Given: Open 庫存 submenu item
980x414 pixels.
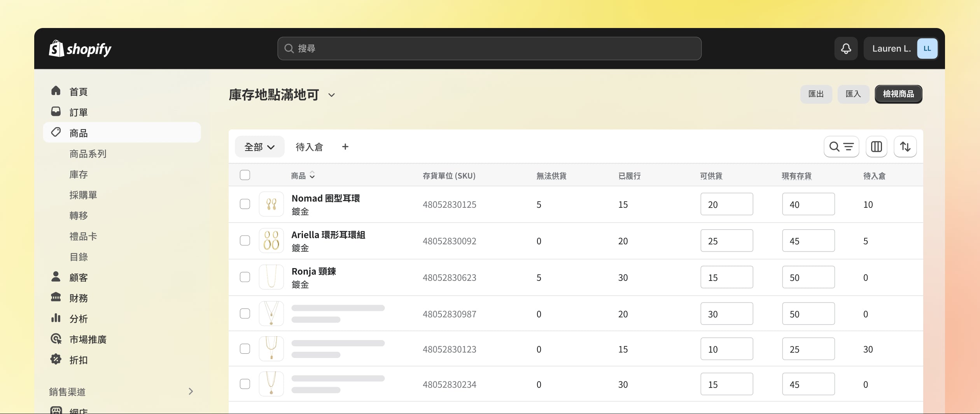Looking at the screenshot, I should pos(79,174).
